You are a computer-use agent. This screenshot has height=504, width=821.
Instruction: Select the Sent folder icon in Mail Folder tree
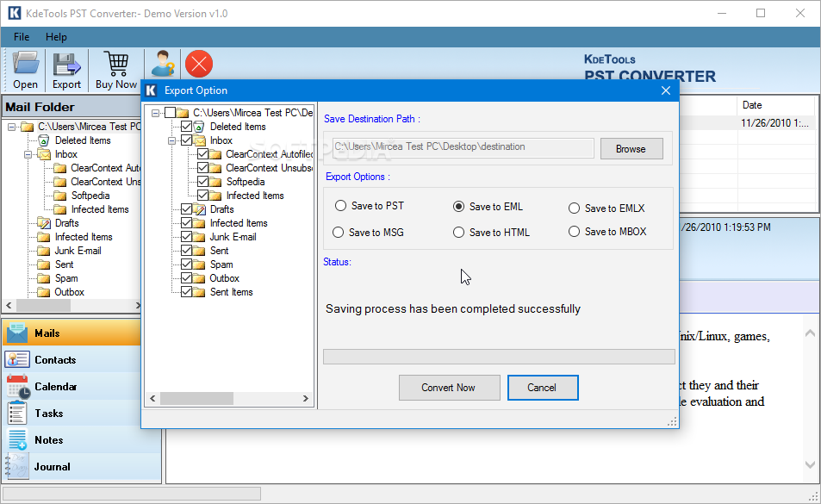(44, 264)
